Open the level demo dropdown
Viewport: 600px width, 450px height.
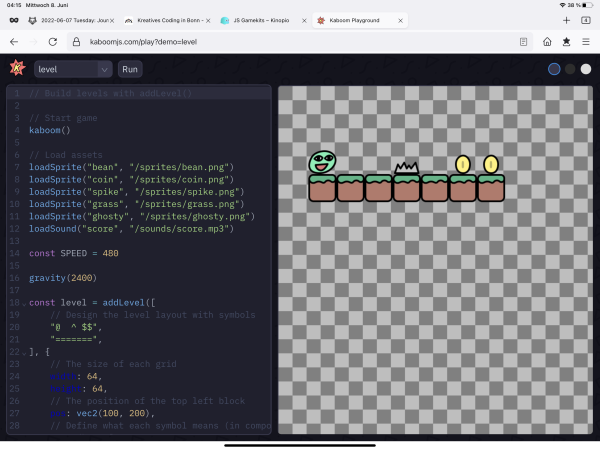click(73, 69)
